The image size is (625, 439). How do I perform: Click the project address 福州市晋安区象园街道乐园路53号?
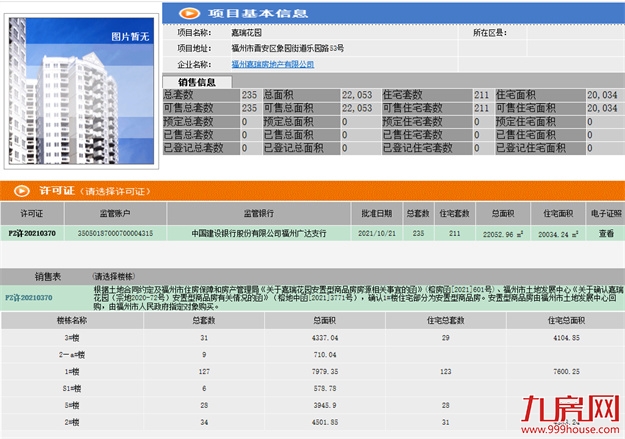coord(287,48)
